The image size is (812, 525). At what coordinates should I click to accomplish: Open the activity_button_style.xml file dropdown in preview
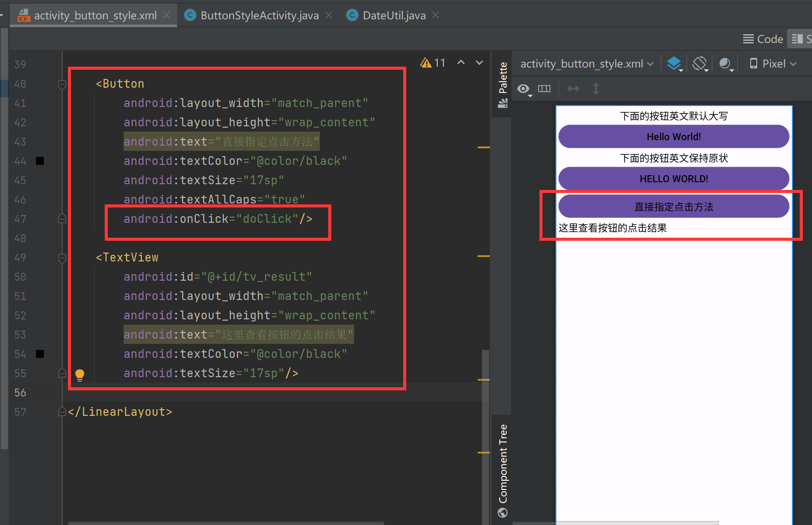[x=587, y=64]
